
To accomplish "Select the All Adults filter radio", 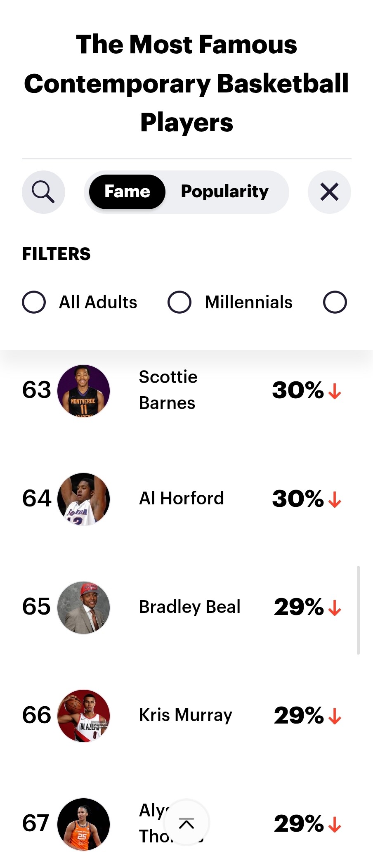I will coord(34,302).
